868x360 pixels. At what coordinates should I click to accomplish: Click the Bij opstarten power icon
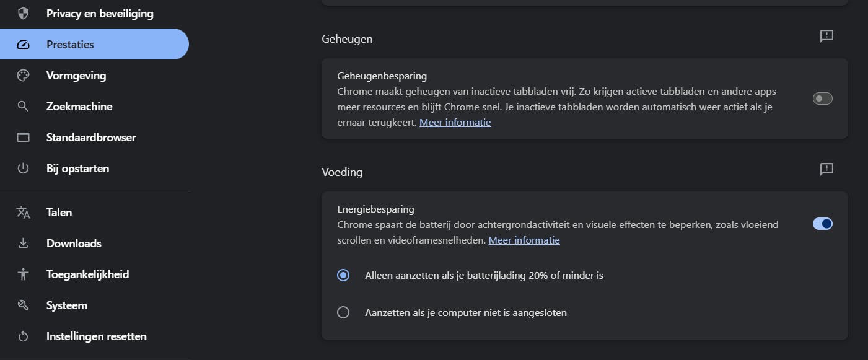tap(23, 169)
